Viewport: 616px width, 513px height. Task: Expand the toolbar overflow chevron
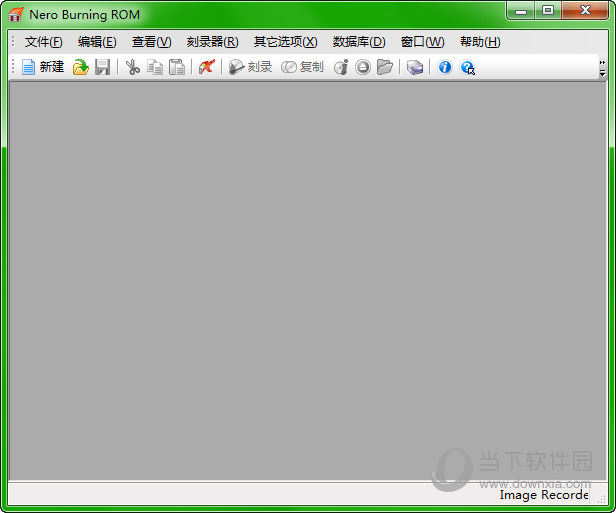[602, 68]
